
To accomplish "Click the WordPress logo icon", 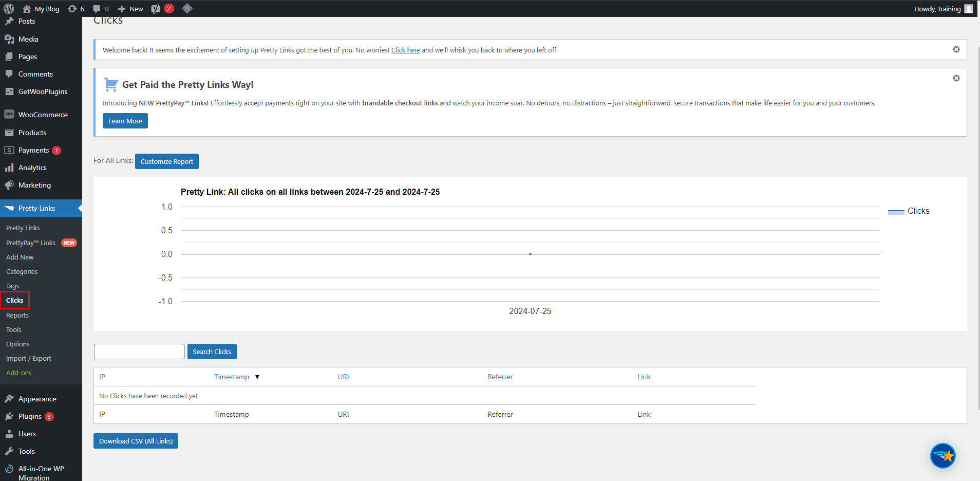I will tap(9, 9).
